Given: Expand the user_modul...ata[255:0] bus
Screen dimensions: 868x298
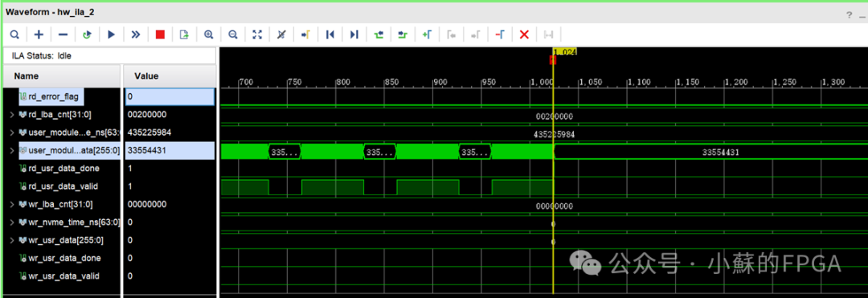Looking at the screenshot, I should pyautogui.click(x=11, y=151).
